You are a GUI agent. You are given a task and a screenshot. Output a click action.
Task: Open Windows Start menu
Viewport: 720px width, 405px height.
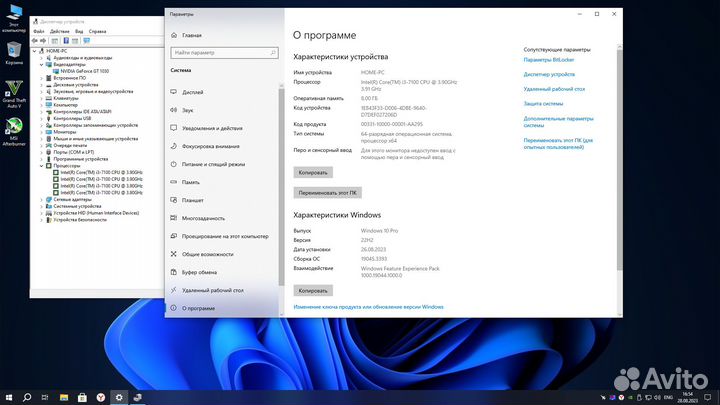(8, 397)
